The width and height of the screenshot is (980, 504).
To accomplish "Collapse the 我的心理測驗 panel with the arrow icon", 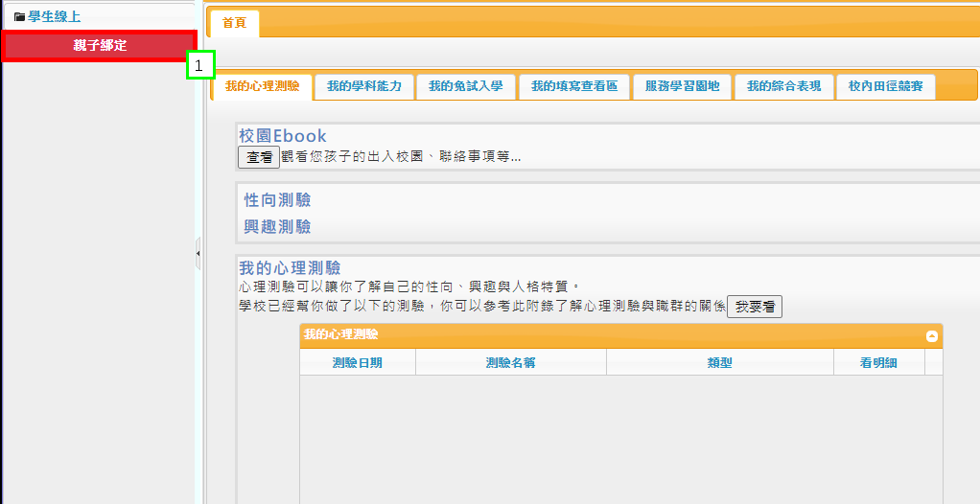I will pos(930,336).
